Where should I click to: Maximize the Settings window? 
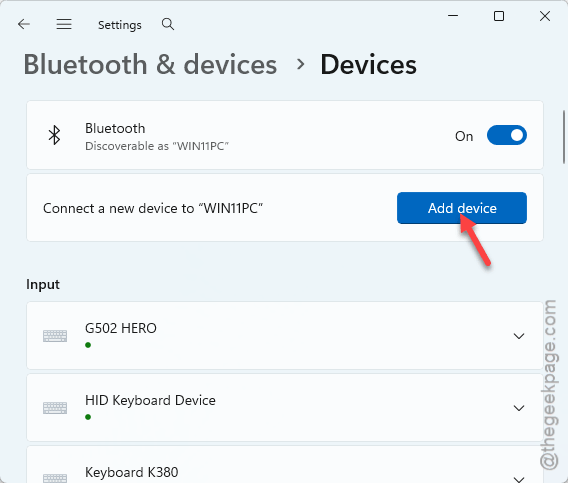[x=499, y=16]
